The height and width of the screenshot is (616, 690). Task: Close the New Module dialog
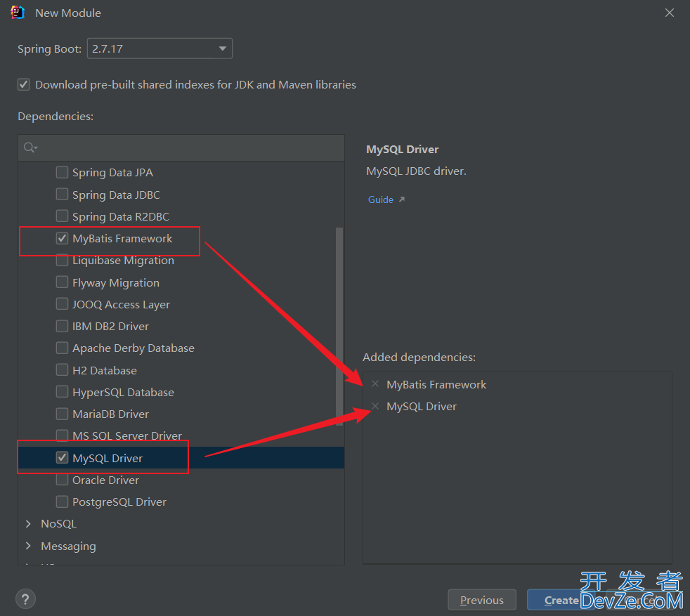point(670,13)
